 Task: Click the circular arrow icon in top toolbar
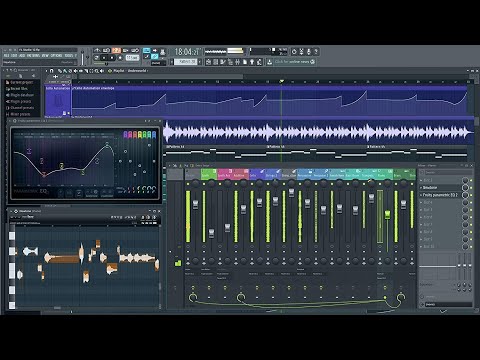(294, 52)
